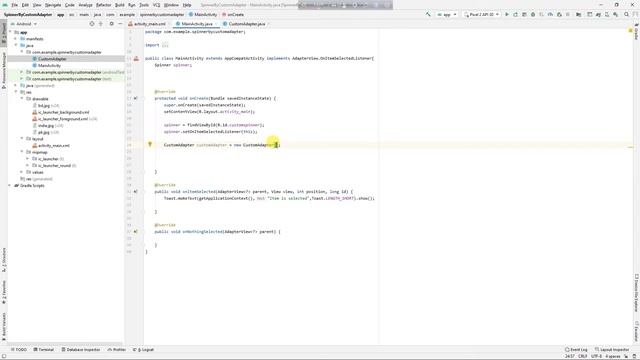This screenshot has width=640, height=360.
Task: Click the gutter icon beside class MainActivity
Action: 136,58
